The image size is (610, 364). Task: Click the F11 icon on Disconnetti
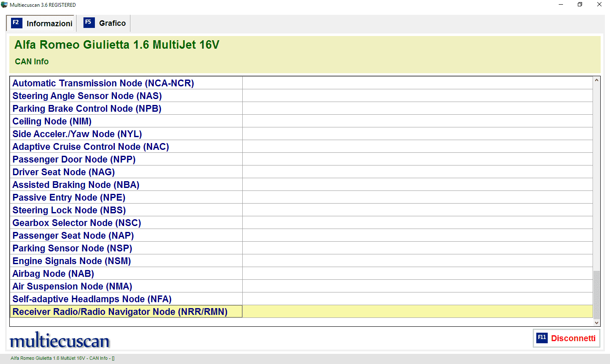click(x=542, y=338)
